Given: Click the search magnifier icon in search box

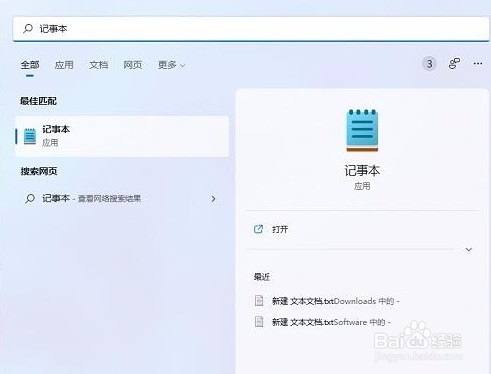Looking at the screenshot, I should pyautogui.click(x=28, y=29).
